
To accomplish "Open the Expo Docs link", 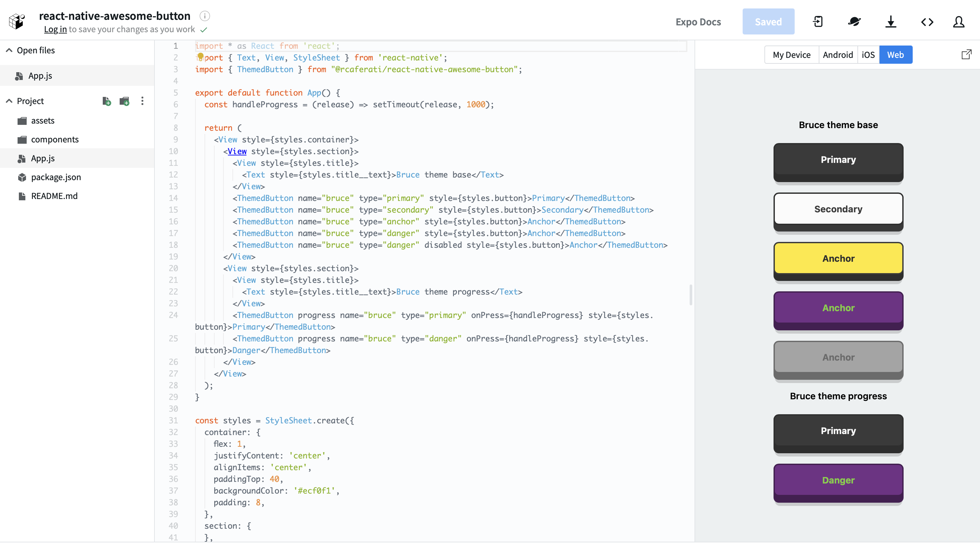I will click(698, 22).
